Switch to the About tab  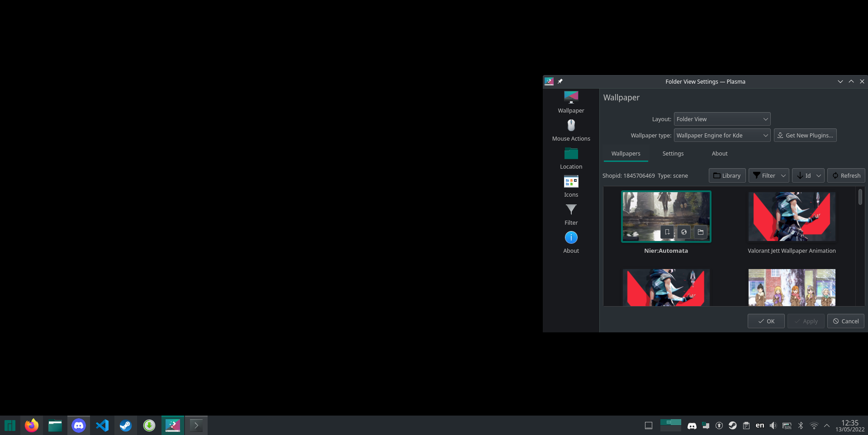tap(720, 153)
